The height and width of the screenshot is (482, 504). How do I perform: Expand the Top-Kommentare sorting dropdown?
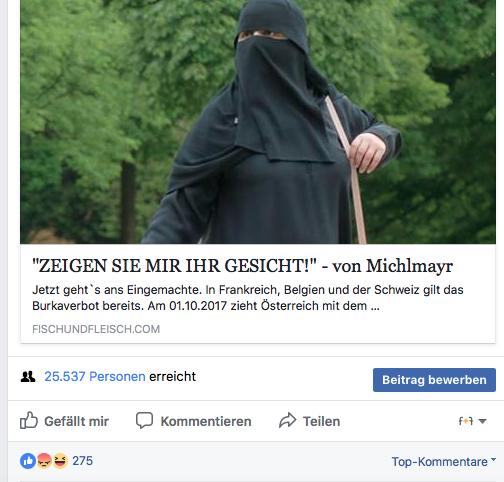coord(444,462)
